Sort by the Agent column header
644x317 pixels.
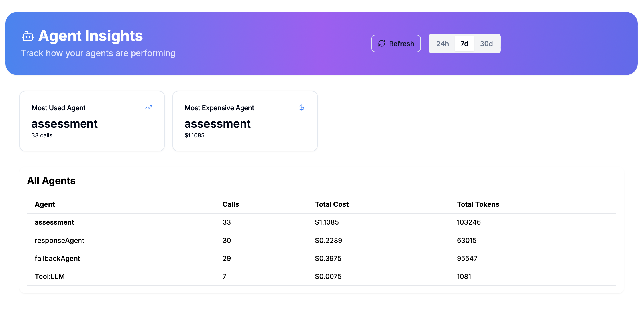(x=45, y=204)
